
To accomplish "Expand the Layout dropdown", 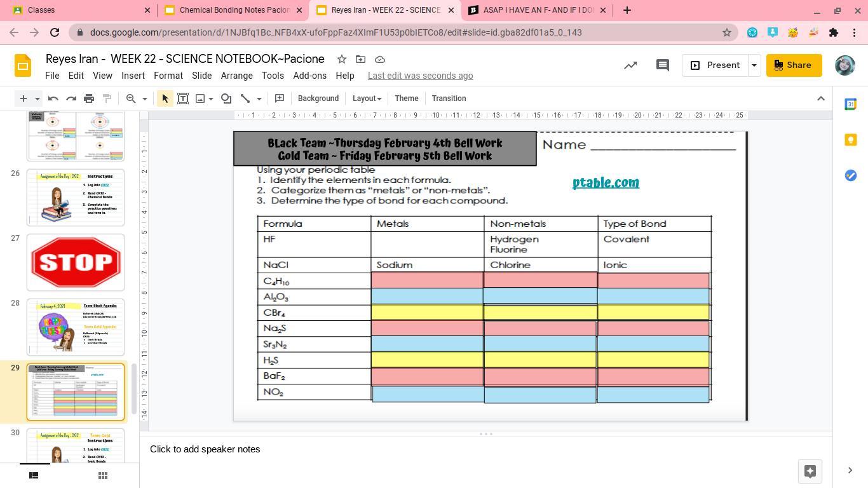I will (367, 98).
